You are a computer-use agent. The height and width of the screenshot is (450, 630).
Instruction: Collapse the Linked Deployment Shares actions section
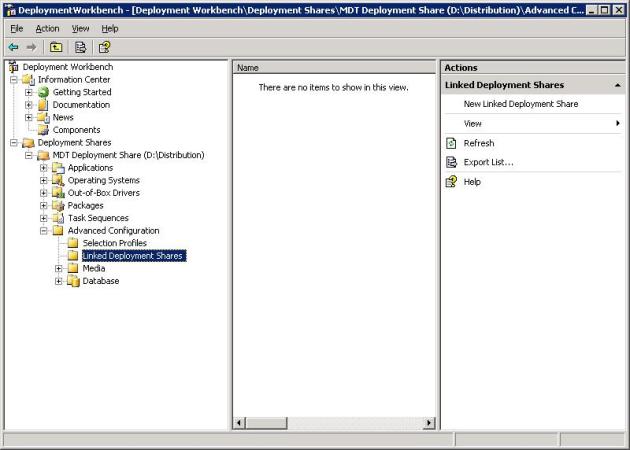618,85
